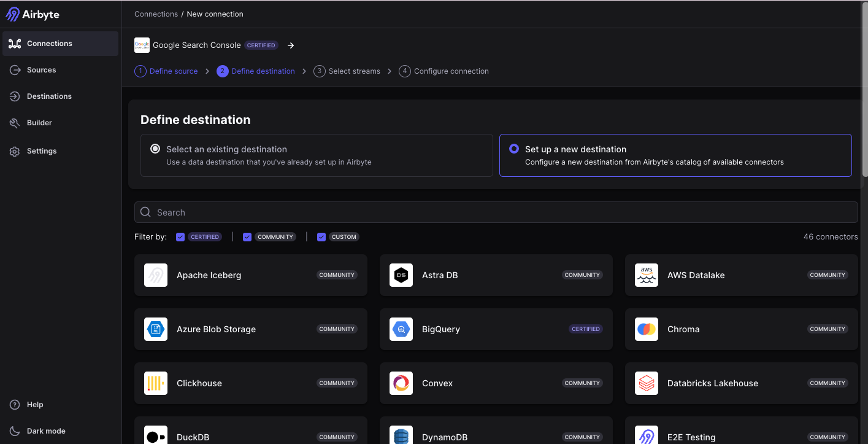The width and height of the screenshot is (868, 444).
Task: Click the AWS Datalake connector icon
Action: click(647, 275)
